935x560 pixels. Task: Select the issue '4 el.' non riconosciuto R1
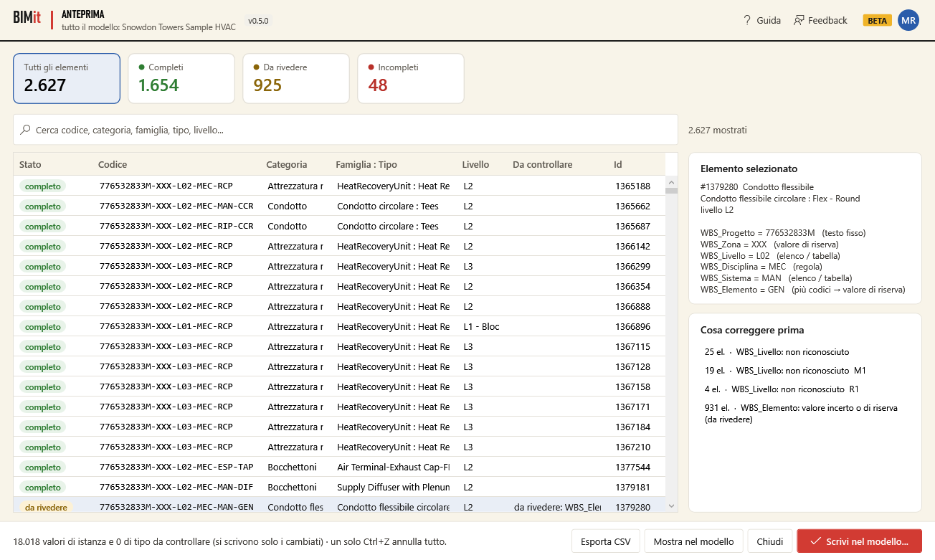781,389
